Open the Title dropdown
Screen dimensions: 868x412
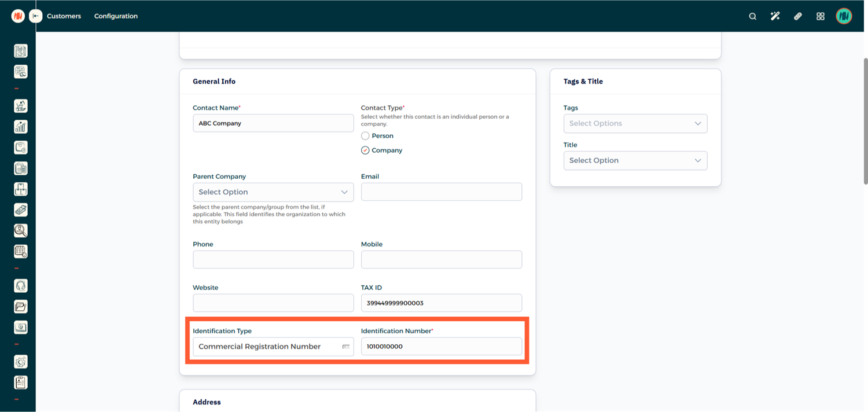(635, 160)
